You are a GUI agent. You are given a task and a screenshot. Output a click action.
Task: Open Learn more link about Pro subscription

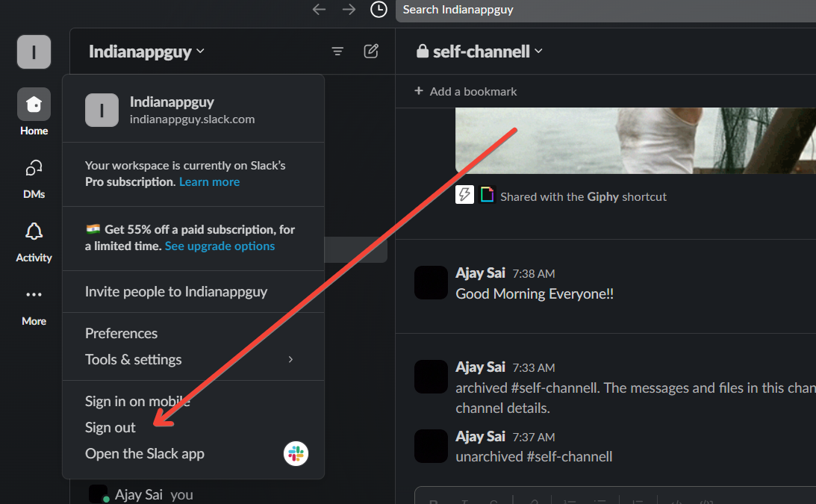[209, 181]
